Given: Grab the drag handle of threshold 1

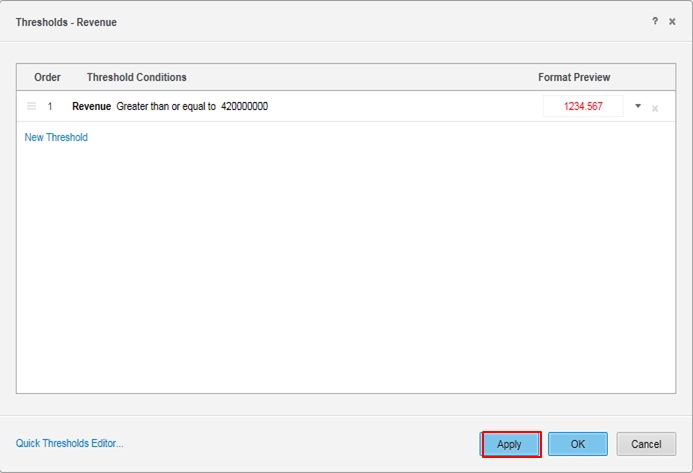Looking at the screenshot, I should 31,106.
